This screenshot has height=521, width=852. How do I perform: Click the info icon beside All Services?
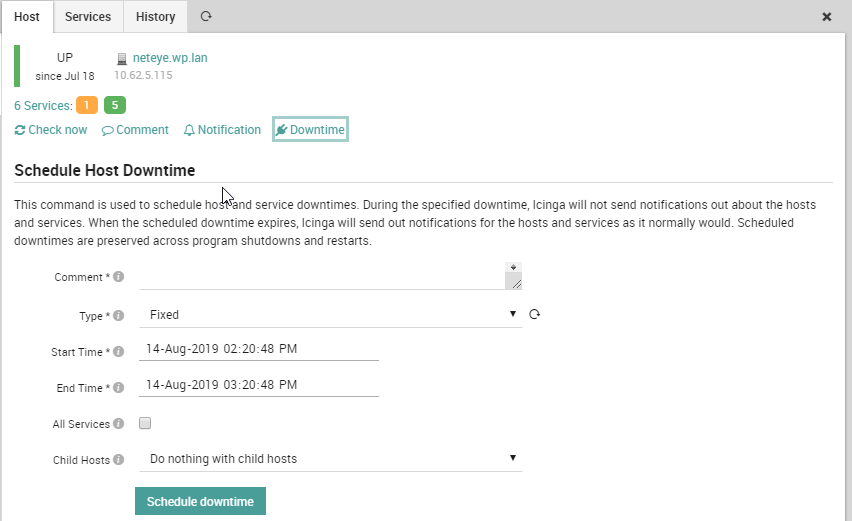(118, 423)
